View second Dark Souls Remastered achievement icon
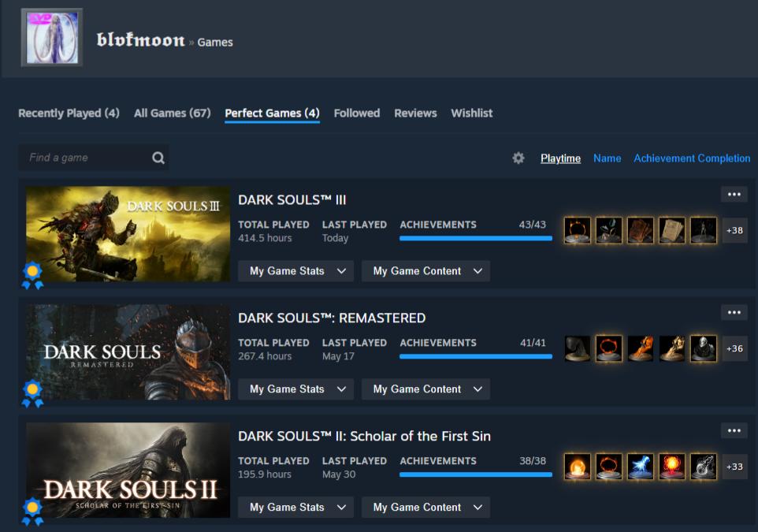 tap(608, 348)
